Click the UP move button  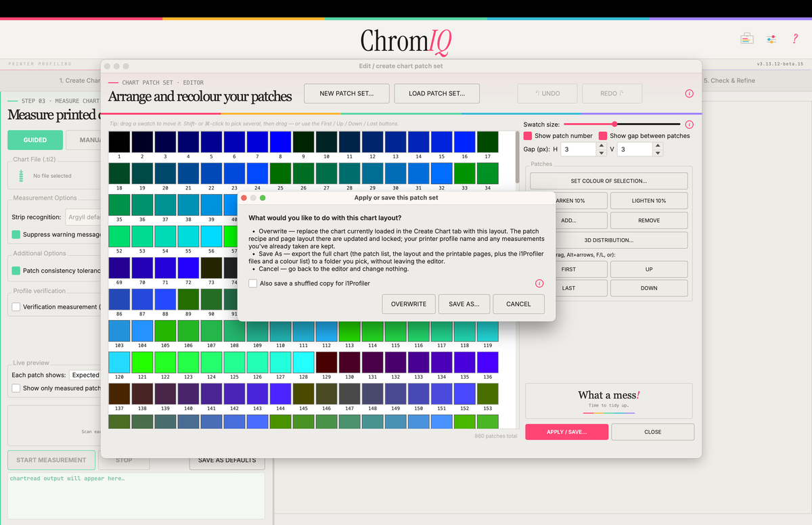click(x=649, y=269)
